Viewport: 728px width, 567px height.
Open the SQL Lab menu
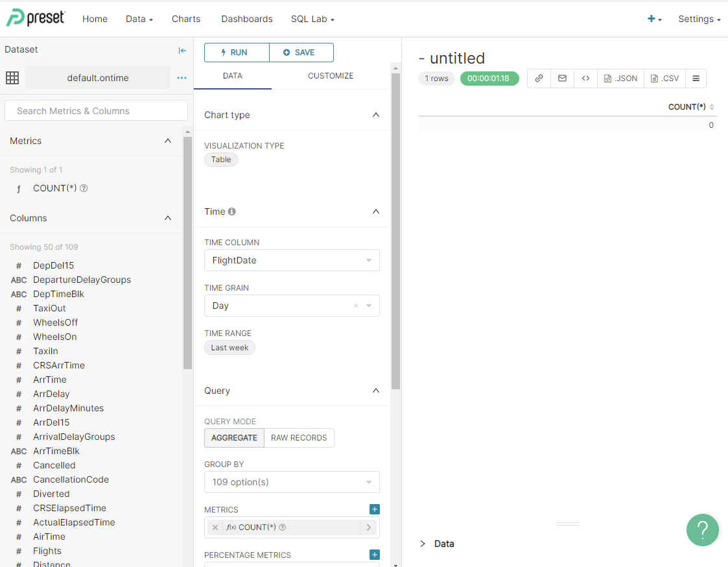pos(312,19)
